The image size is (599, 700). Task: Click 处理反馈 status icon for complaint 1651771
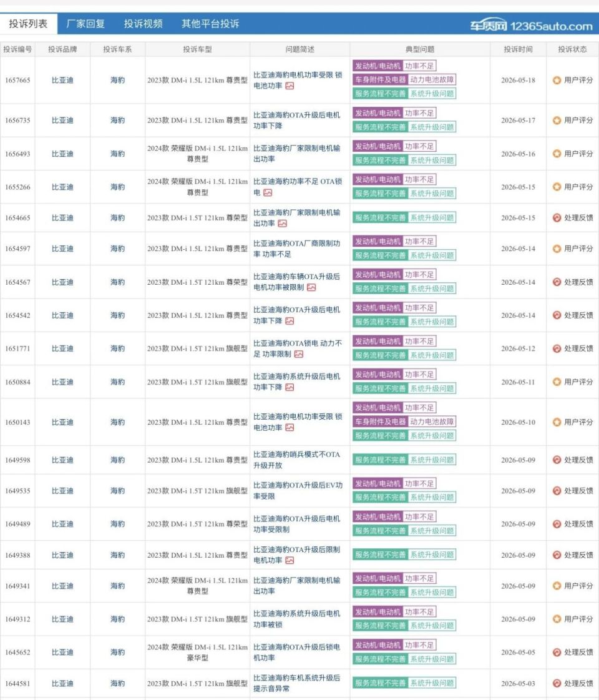(557, 348)
